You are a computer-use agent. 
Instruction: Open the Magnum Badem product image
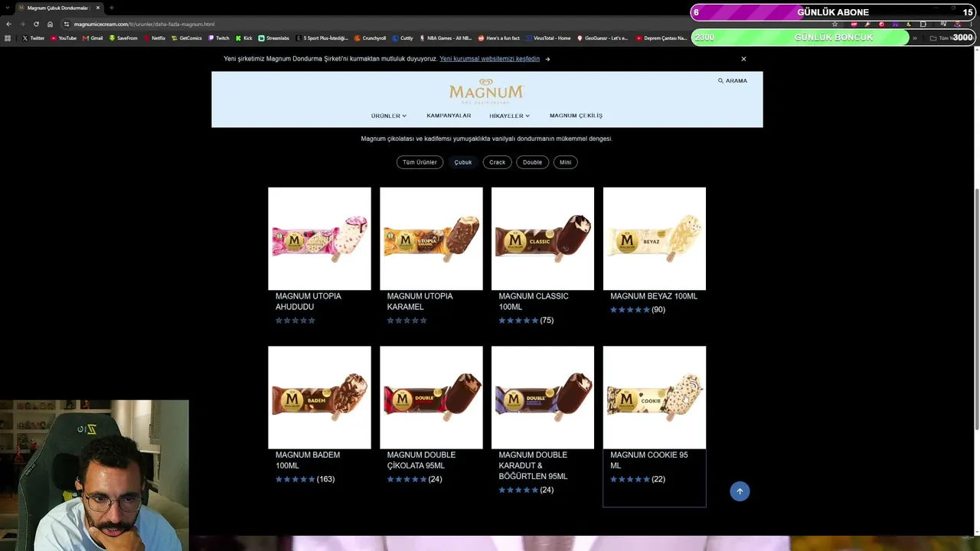[x=319, y=397]
